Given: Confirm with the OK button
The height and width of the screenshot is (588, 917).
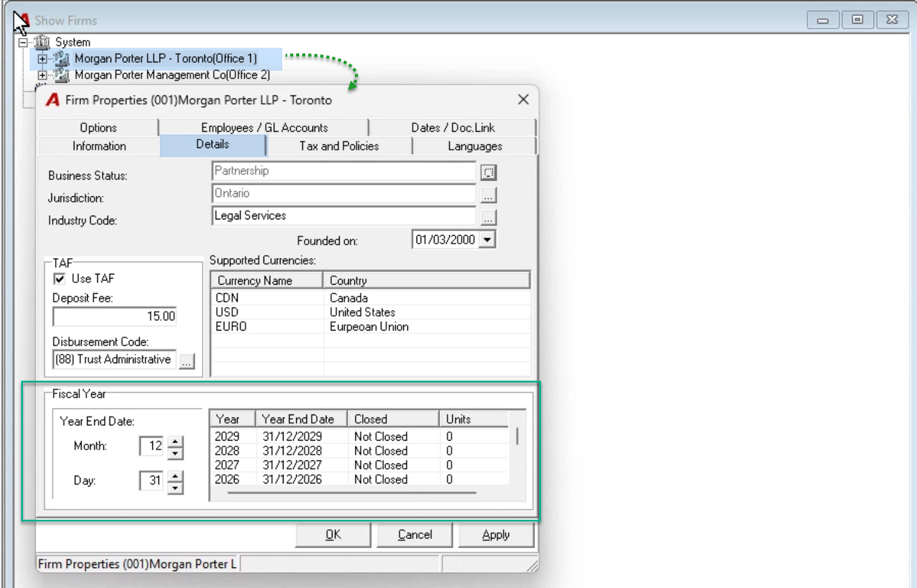Looking at the screenshot, I should point(333,535).
